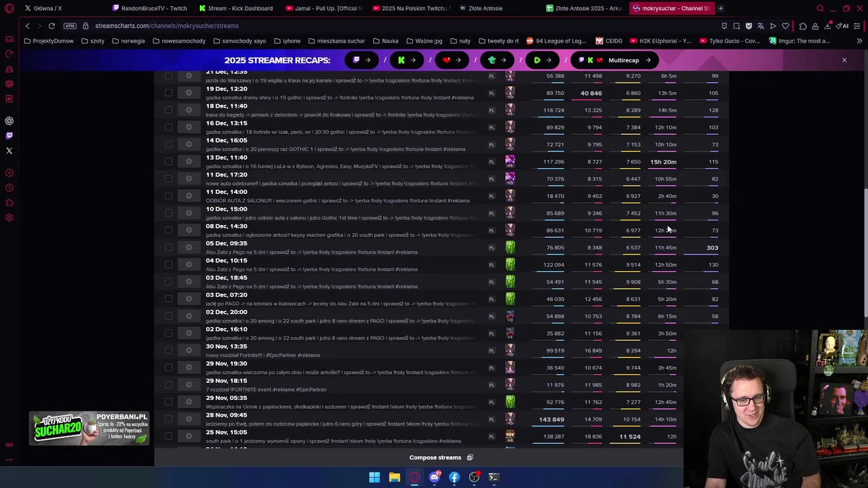The image size is (868, 488).
Task: Open the tweety do rt bookmark folder
Action: pyautogui.click(x=498, y=41)
